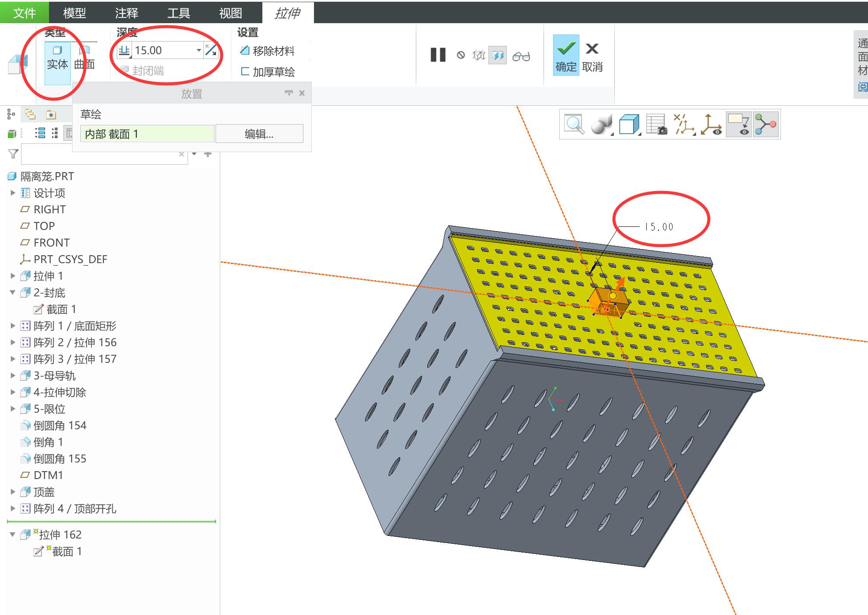Expand the 3-母导轨 feature node
Image resolution: width=868 pixels, height=615 pixels.
click(13, 375)
